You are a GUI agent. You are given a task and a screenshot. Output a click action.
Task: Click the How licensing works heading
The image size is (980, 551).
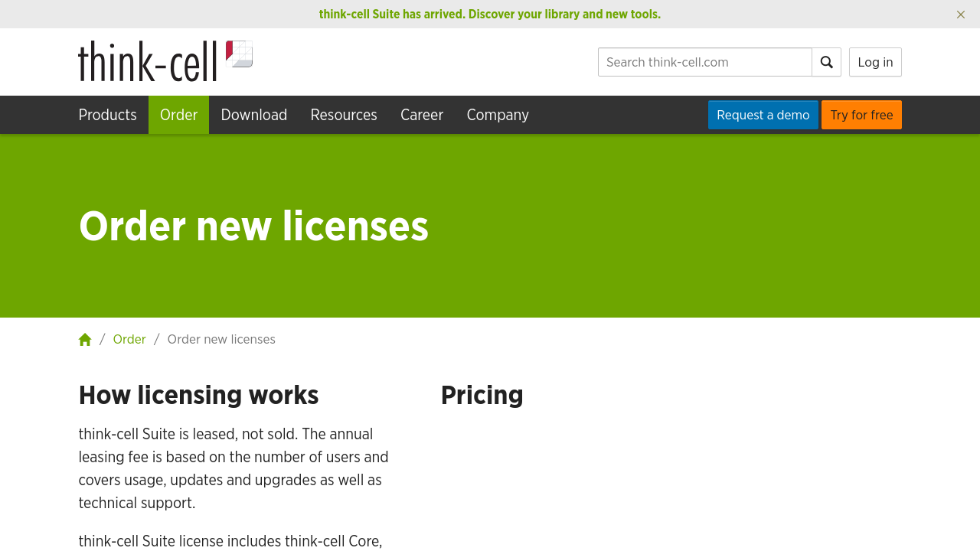coord(198,395)
